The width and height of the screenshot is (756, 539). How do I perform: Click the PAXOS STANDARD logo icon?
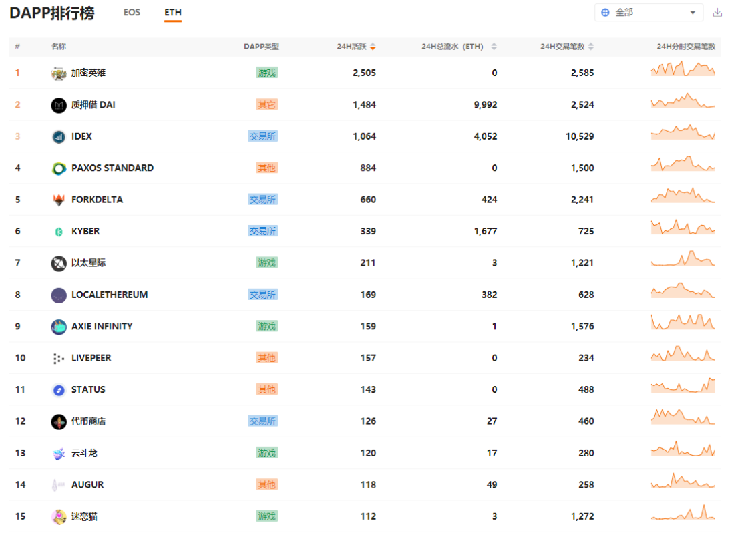tap(59, 169)
